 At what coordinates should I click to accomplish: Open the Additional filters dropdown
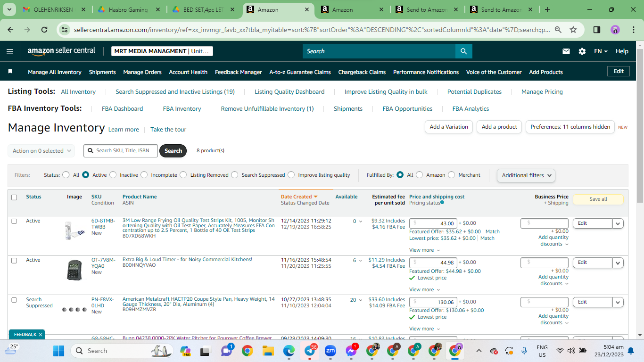pos(526,175)
